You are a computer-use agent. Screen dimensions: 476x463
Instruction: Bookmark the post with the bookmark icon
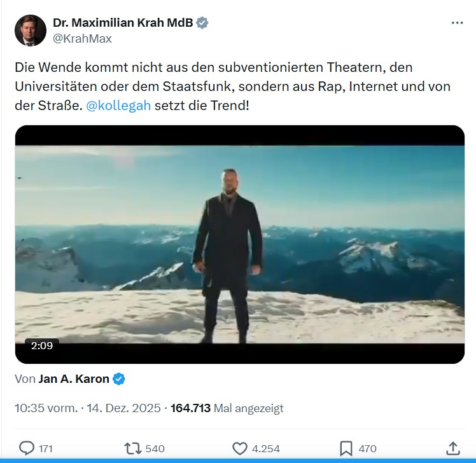[346, 448]
